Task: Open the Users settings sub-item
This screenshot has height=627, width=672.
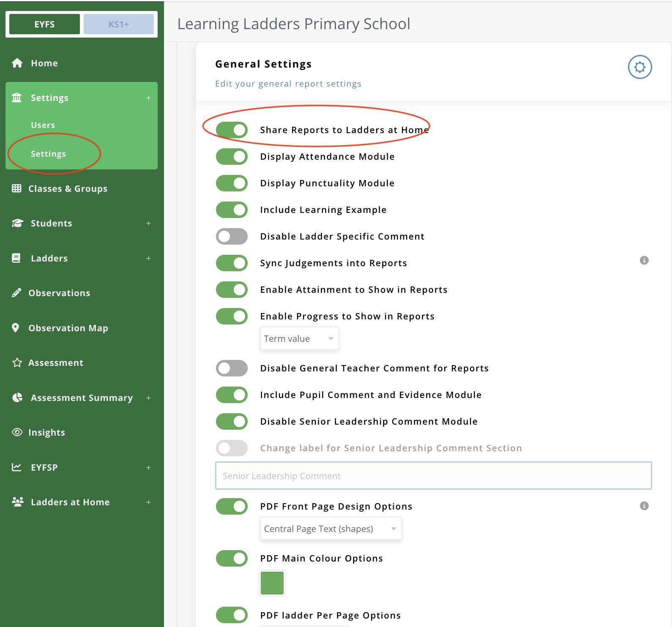Action: point(43,125)
